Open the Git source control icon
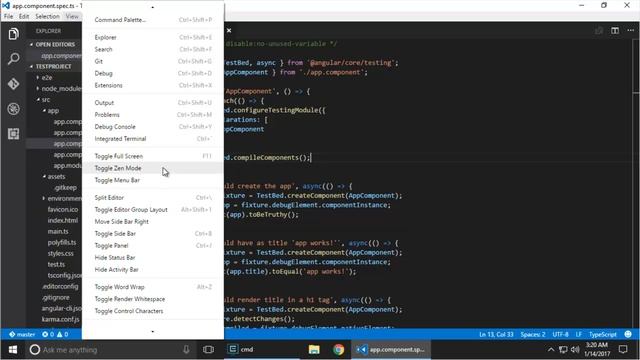 point(13,84)
